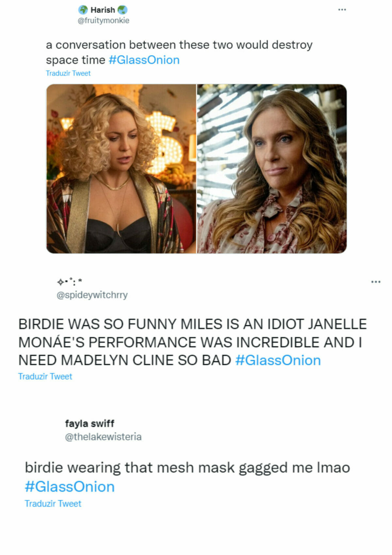392x555 pixels.
Task: Translate the mesh mask tweet
Action: click(53, 504)
